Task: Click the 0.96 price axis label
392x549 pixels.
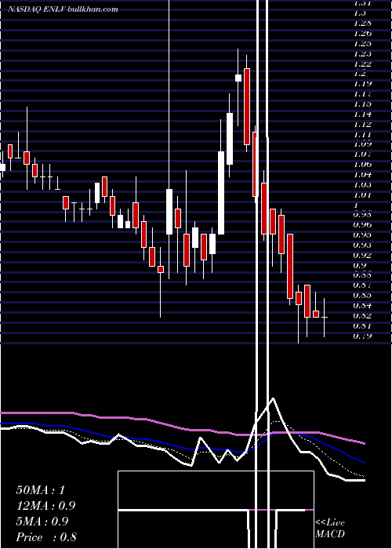Action: click(362, 224)
